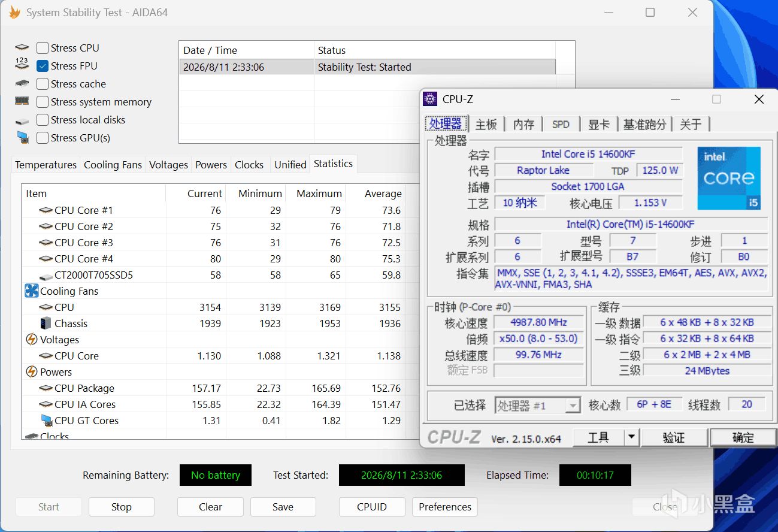This screenshot has height=532, width=778.
Task: Click the 工具 button in CPU-Z
Action: click(598, 437)
